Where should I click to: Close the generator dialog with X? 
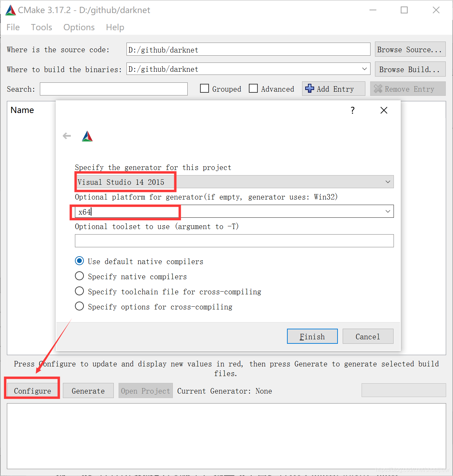click(x=384, y=110)
